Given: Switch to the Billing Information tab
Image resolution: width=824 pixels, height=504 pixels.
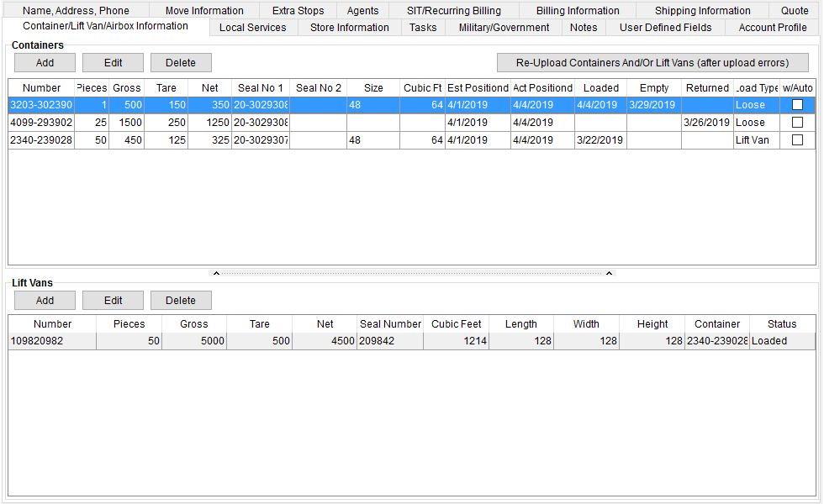Looking at the screenshot, I should (x=578, y=11).
